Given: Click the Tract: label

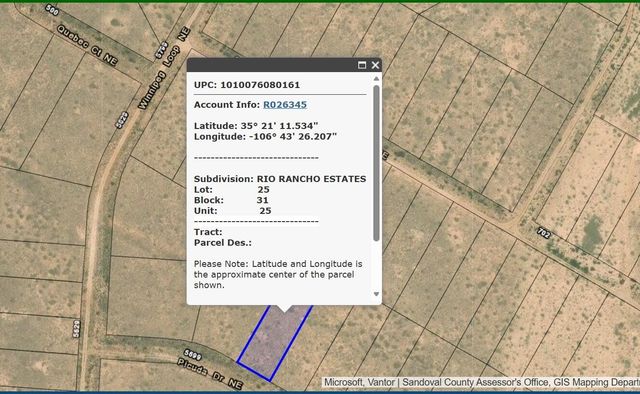Looking at the screenshot, I should pos(208,232).
